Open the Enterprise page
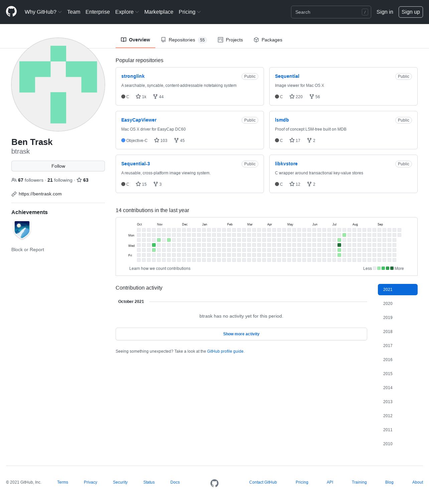Screen dimensions: 429x504 pyautogui.click(x=98, y=12)
